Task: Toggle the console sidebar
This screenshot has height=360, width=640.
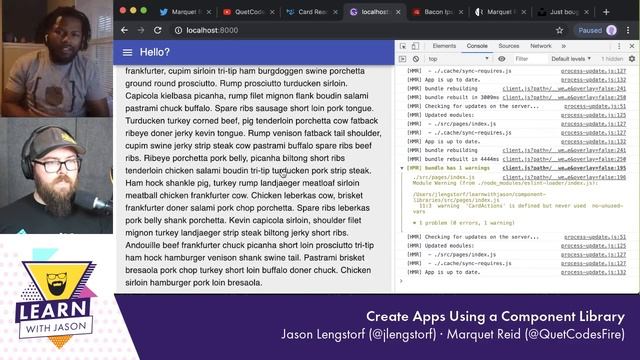Action: 403,59
